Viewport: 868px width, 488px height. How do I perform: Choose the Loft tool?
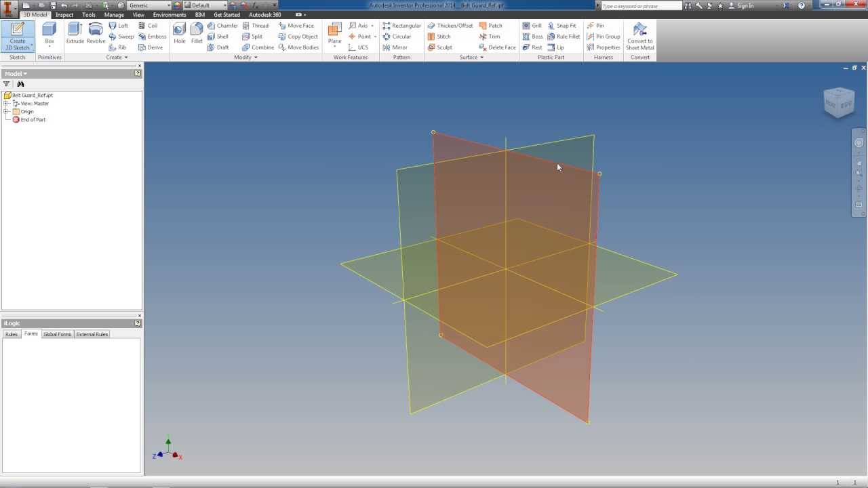(119, 26)
